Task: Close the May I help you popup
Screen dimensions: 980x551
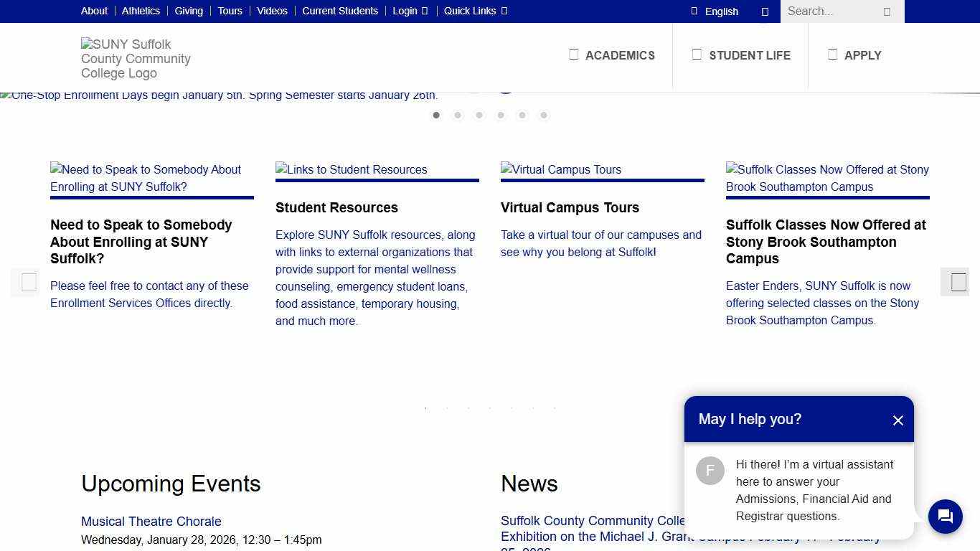Action: 897,420
